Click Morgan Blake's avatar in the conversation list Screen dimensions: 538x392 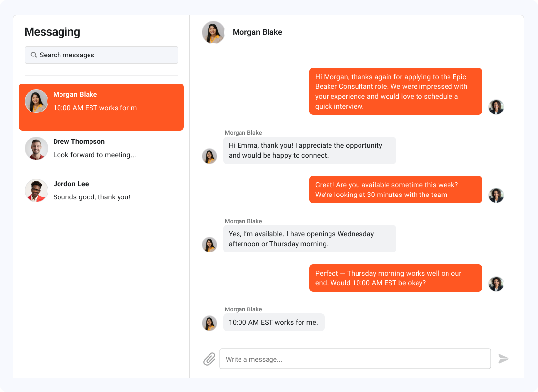36,101
